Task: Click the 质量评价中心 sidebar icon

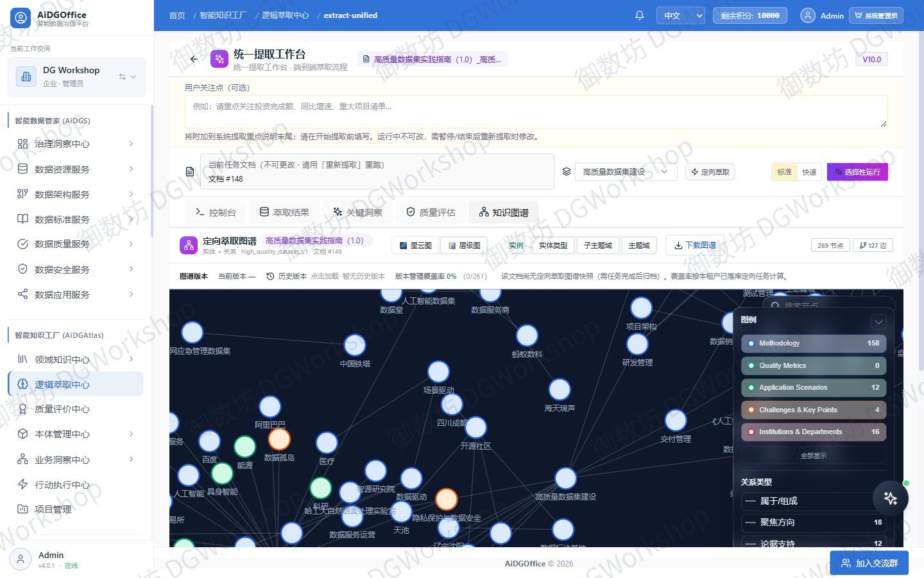Action: [x=22, y=409]
